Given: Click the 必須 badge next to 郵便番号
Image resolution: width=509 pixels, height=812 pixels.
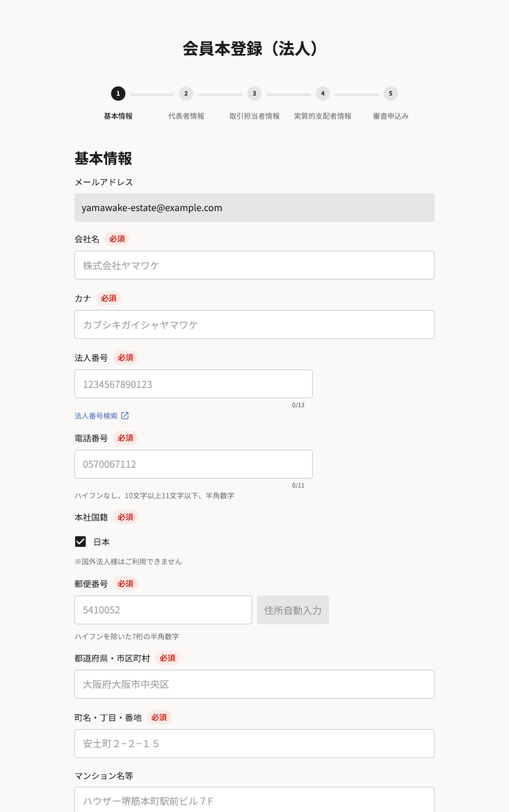Looking at the screenshot, I should 125,584.
